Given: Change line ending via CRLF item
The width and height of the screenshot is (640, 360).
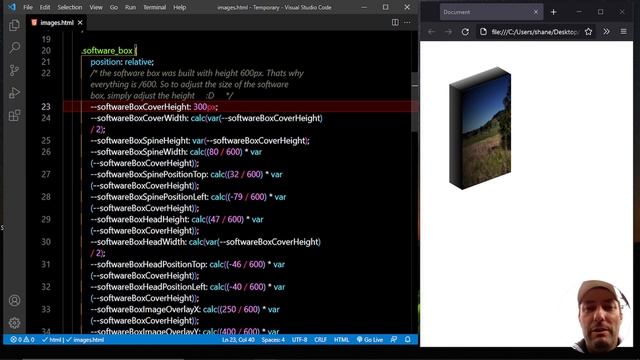Looking at the screenshot, I should [x=320, y=340].
